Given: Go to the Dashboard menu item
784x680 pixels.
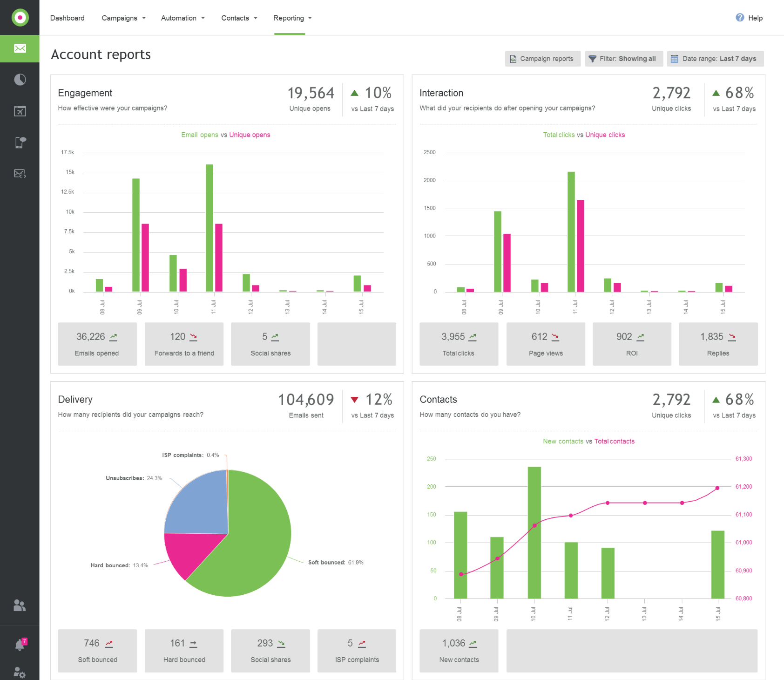Looking at the screenshot, I should [68, 18].
